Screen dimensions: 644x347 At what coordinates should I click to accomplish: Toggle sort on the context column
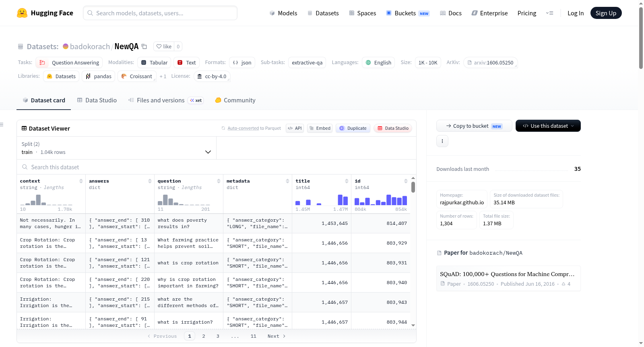81,181
